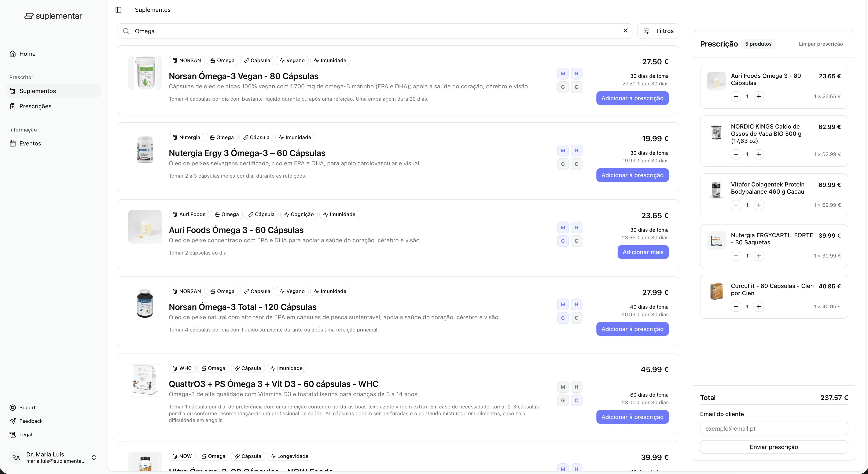Go to Eventos calendar page
Image resolution: width=868 pixels, height=474 pixels.
coord(30,143)
